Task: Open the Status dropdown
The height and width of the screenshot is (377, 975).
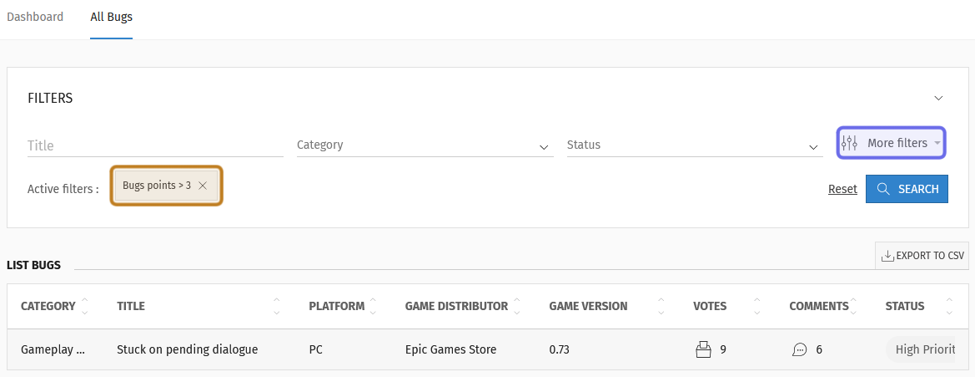Action: [x=695, y=145]
